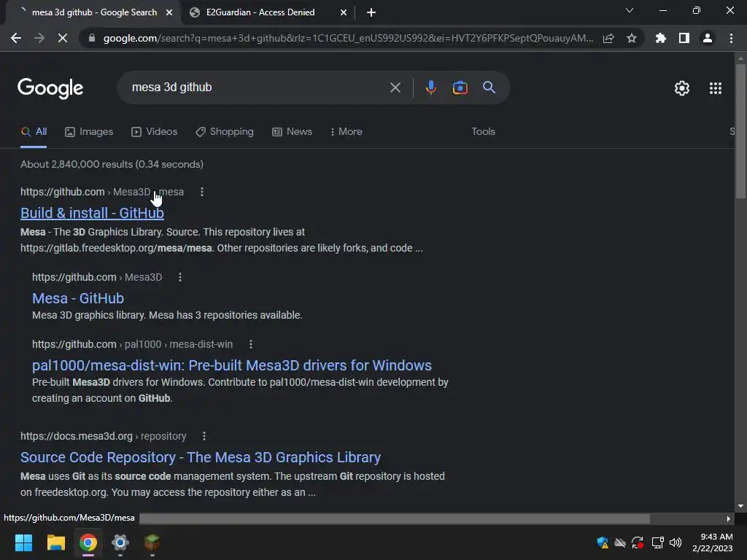Screen dimensions: 747x560
Task: Open the Windows Start menu
Action: click(23, 542)
